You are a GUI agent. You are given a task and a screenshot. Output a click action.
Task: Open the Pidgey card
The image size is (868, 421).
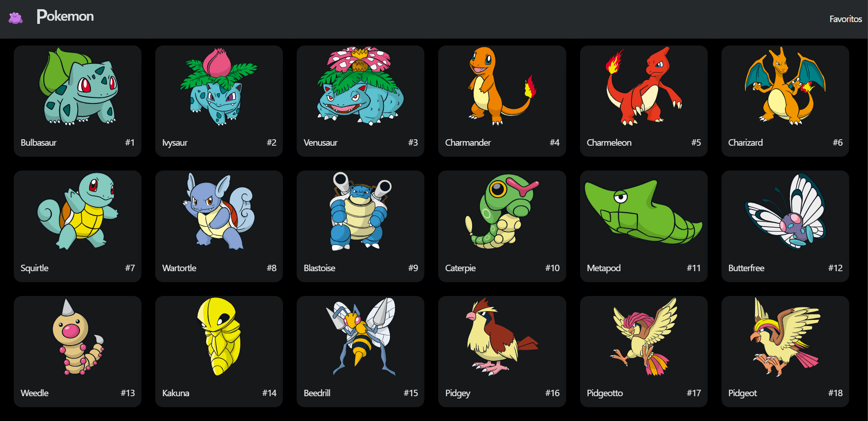(x=502, y=352)
